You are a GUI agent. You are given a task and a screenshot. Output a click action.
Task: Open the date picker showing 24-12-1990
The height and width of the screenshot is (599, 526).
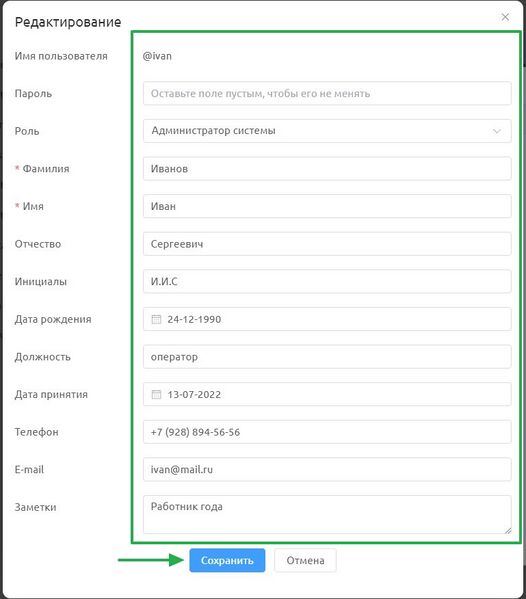327,319
